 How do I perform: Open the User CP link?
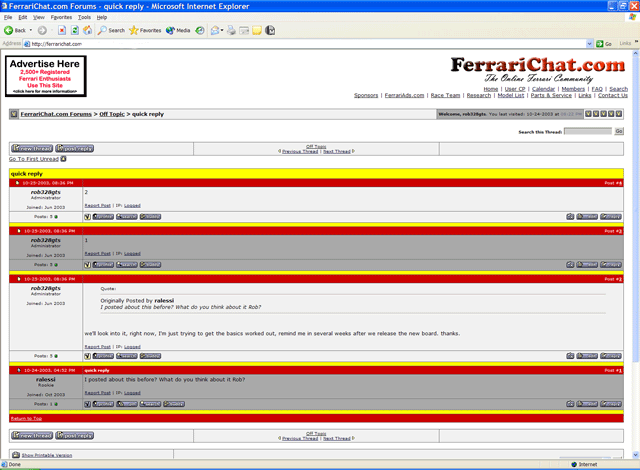[515, 89]
